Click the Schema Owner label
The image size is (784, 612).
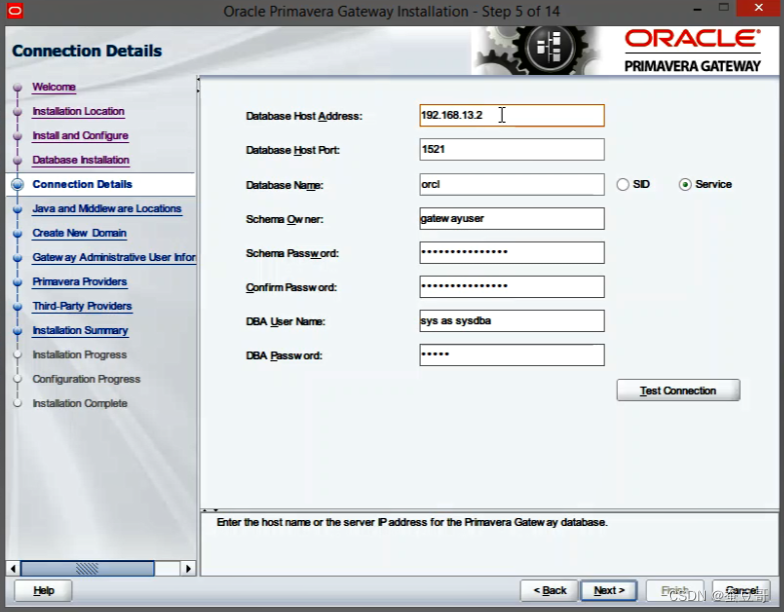(284, 219)
